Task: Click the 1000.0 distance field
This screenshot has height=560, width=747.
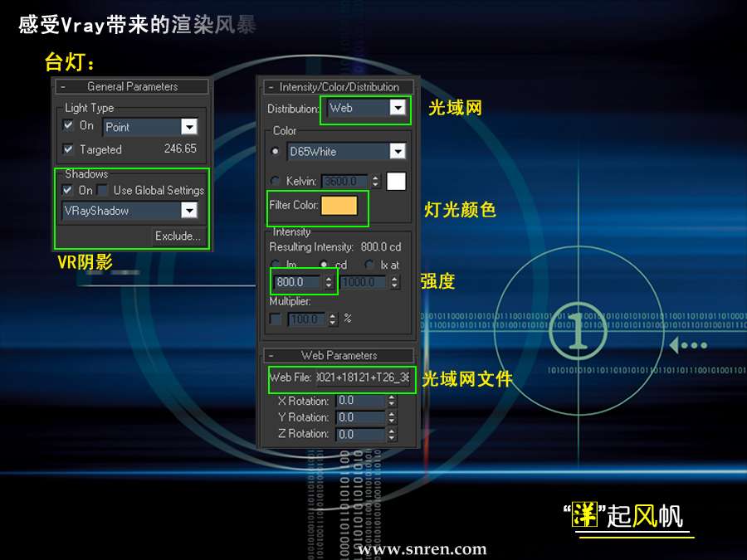Action: (x=364, y=282)
